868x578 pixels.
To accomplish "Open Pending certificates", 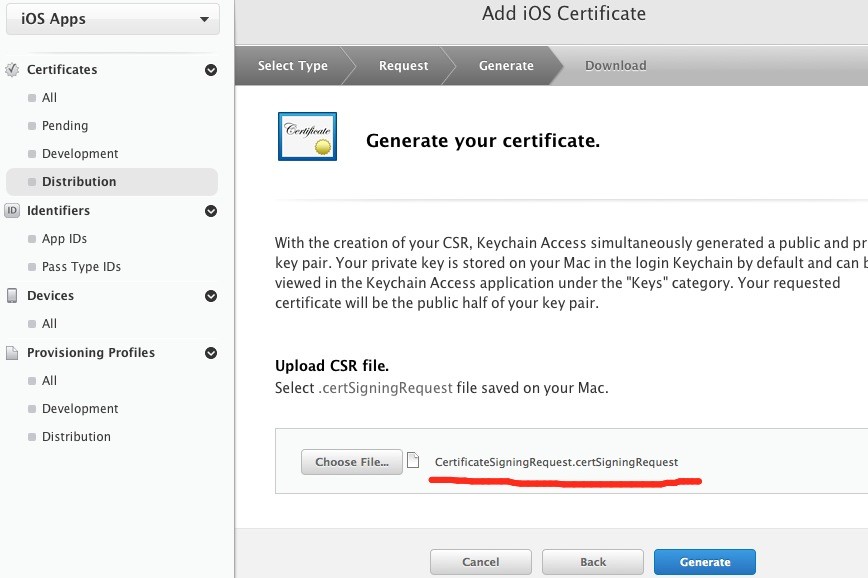I will (x=65, y=126).
